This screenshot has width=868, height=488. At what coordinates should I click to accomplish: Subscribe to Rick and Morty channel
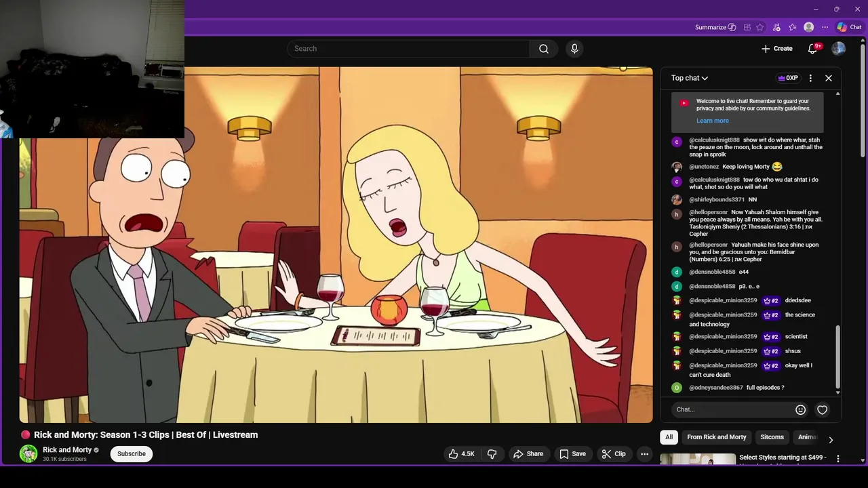click(132, 454)
